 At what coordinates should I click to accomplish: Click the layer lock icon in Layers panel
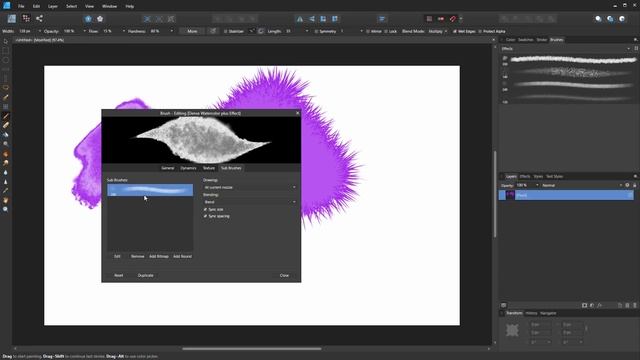tap(634, 185)
